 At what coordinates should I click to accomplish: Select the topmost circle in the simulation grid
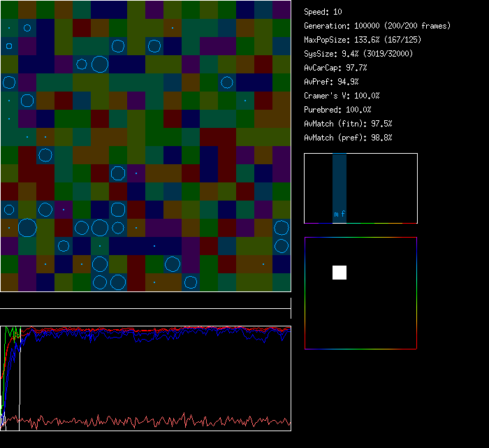27,28
